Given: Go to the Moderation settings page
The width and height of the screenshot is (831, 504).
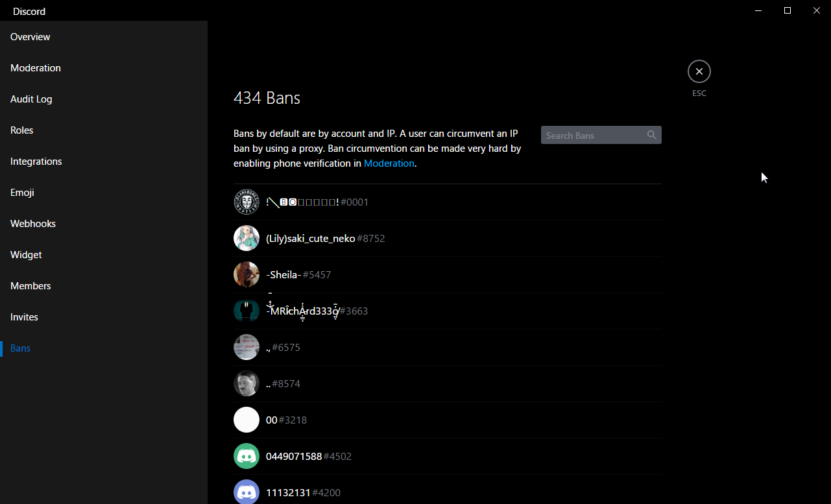Looking at the screenshot, I should point(104,68).
